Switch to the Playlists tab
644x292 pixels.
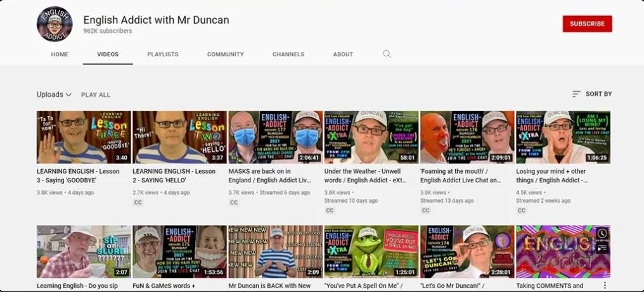[x=163, y=54]
